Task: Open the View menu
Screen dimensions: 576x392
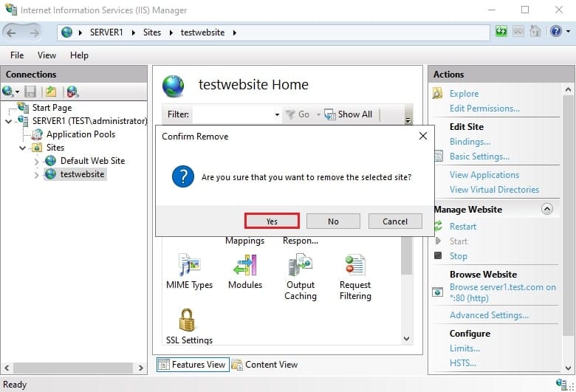Action: click(x=47, y=55)
